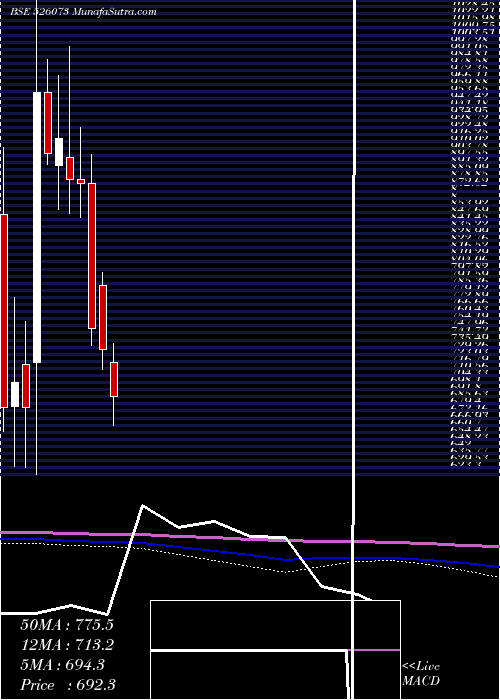Click the '12MA : 713.2' label

pyautogui.click(x=67, y=645)
